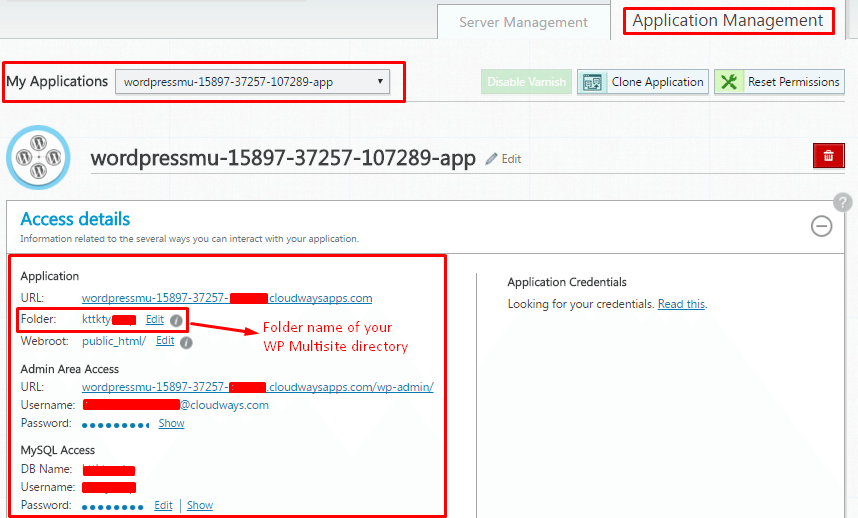Click the WordPress multisite application logo
The image size is (858, 518).
click(x=38, y=158)
